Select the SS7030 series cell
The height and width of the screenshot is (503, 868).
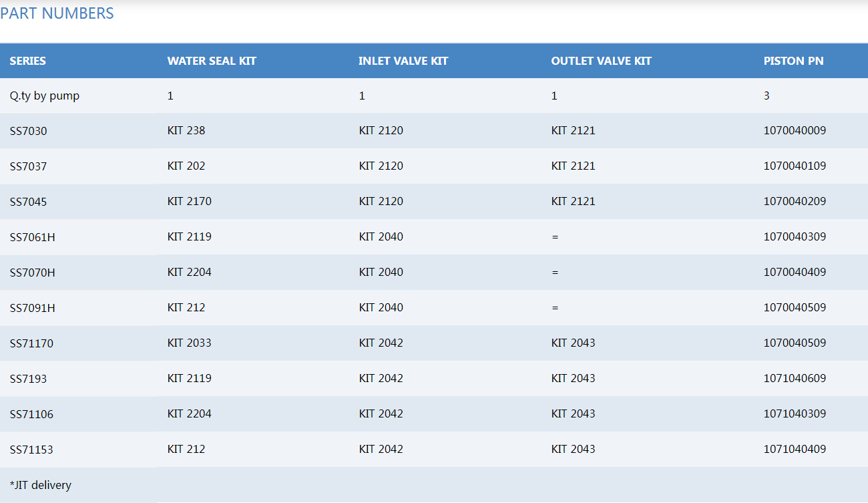[29, 131]
